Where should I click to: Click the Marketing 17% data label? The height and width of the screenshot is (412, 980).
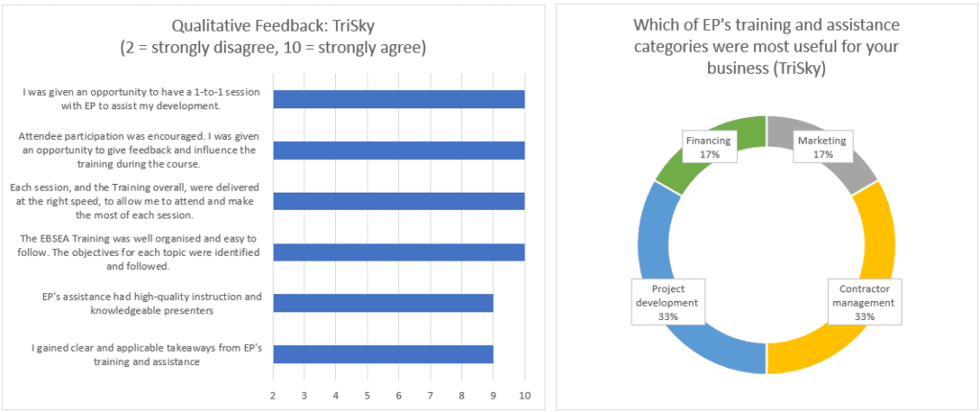coord(821,147)
